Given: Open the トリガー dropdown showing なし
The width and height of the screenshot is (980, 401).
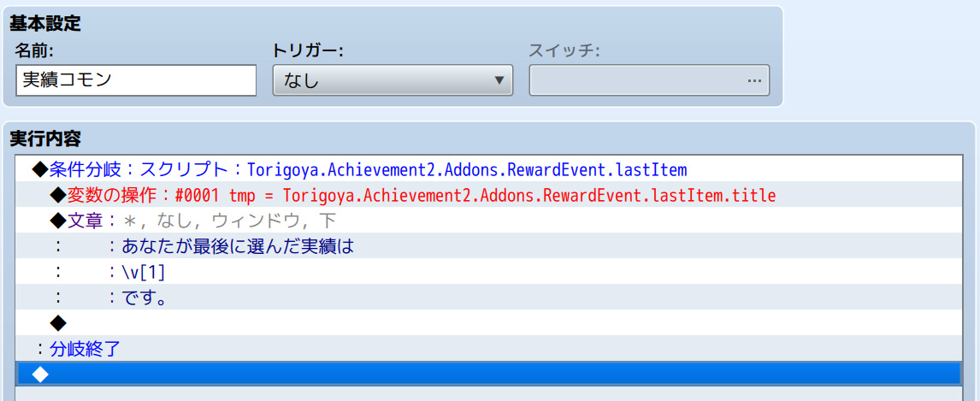Looking at the screenshot, I should tap(393, 80).
